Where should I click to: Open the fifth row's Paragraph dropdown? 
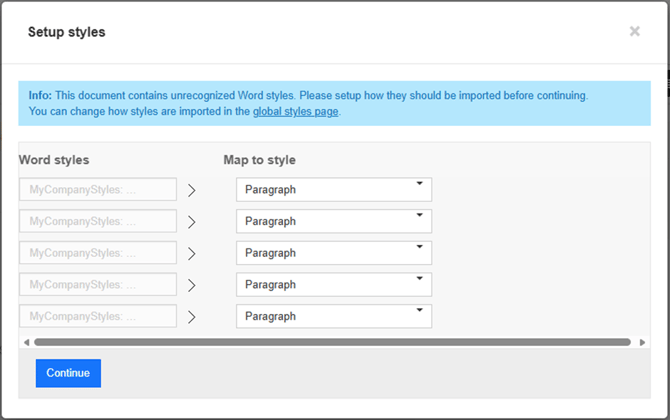pos(333,316)
